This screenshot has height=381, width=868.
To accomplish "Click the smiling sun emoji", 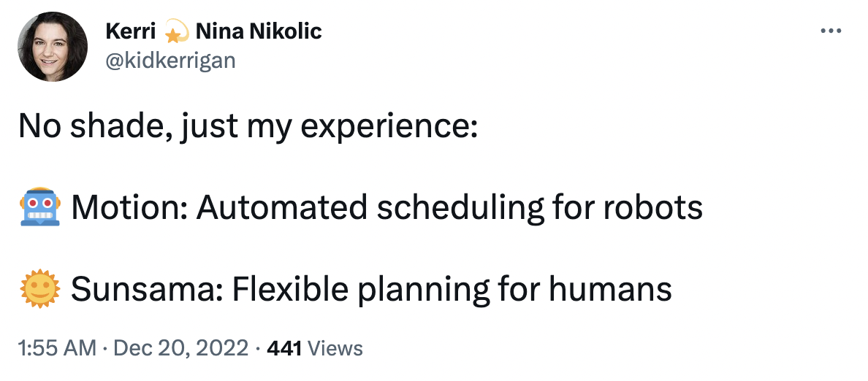I will click(39, 289).
